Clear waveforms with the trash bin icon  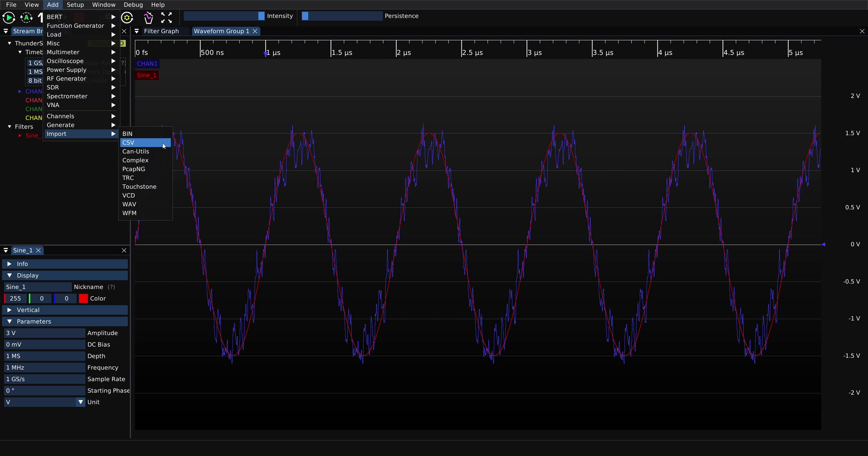[x=149, y=18]
